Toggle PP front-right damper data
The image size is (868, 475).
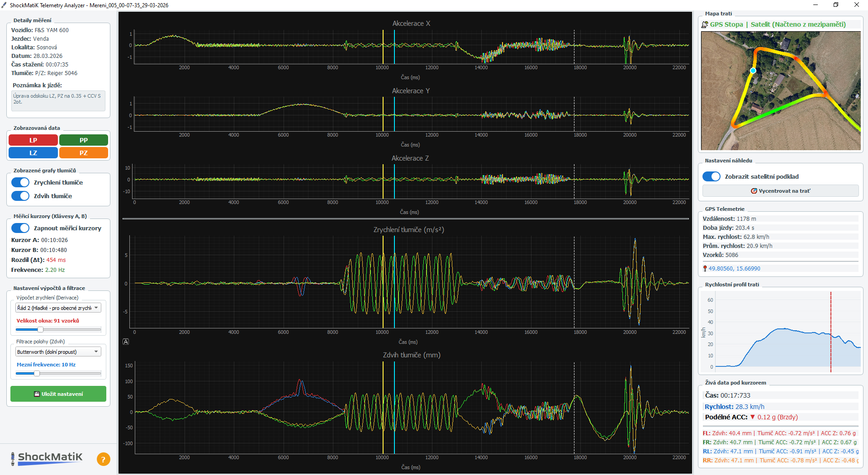coord(84,140)
